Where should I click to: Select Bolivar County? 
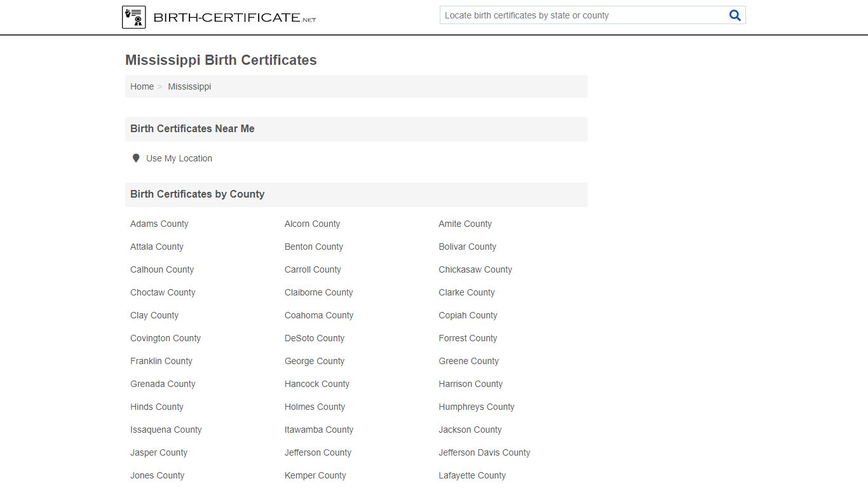(x=467, y=247)
